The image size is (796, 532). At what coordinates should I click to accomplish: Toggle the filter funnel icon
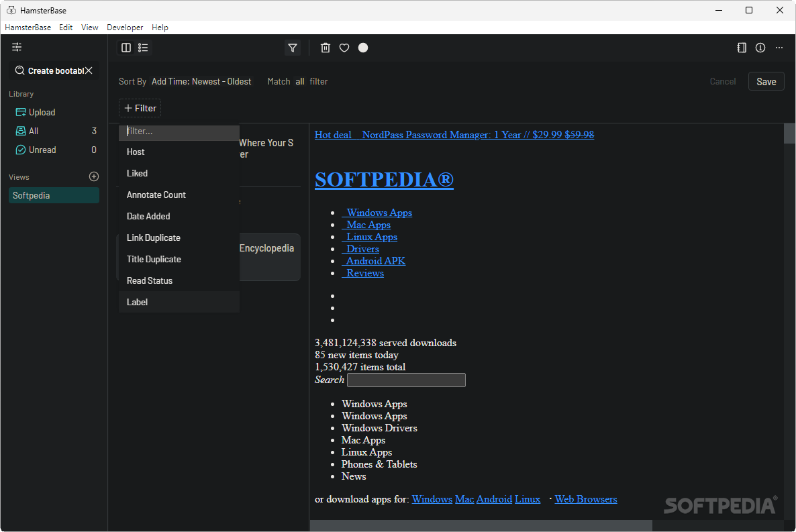pos(293,48)
